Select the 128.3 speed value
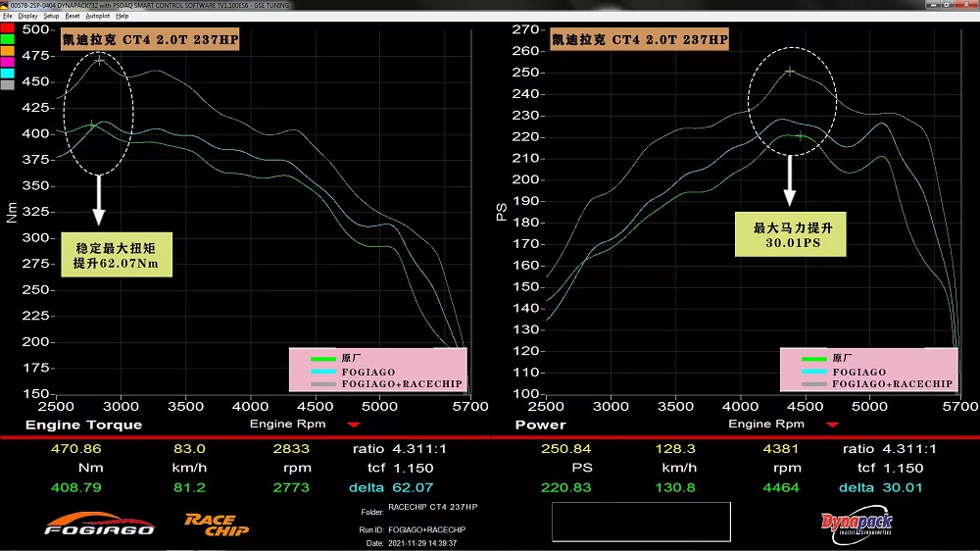980x551 pixels. pos(675,448)
